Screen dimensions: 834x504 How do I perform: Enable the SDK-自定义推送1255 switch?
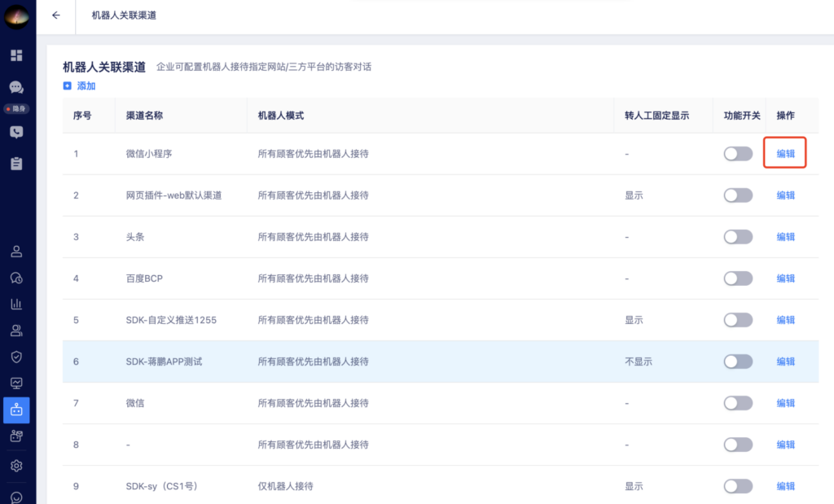click(738, 319)
